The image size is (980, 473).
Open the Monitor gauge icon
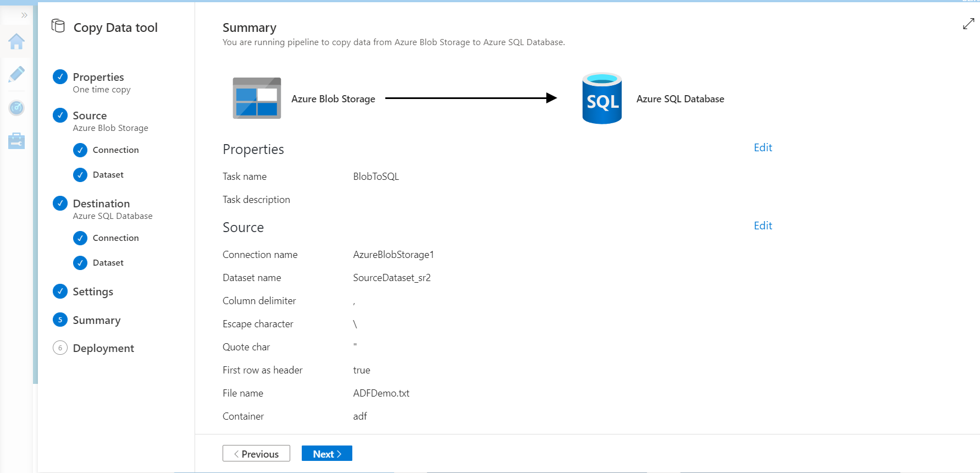16,108
